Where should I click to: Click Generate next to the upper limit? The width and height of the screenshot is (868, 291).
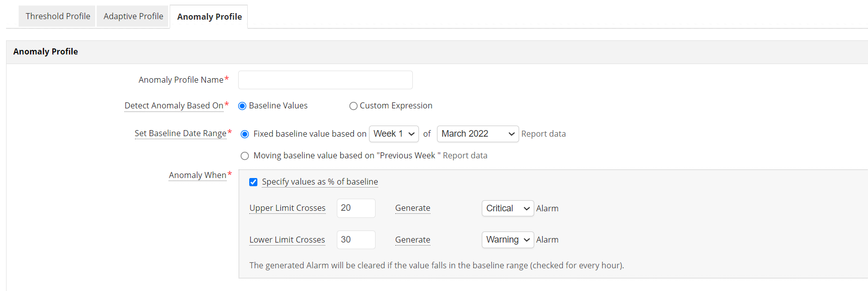click(412, 208)
